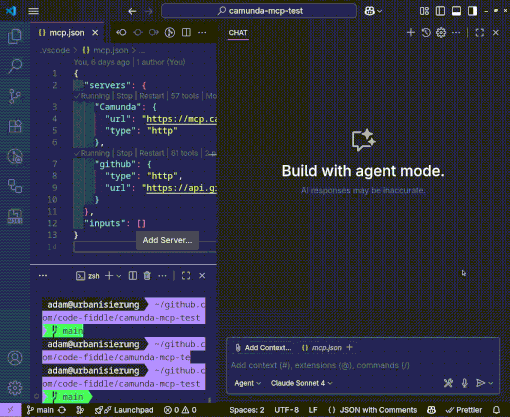Open the Claude Sonnet 4 model picker
Screen dimensions: 510x417
tap(302, 383)
